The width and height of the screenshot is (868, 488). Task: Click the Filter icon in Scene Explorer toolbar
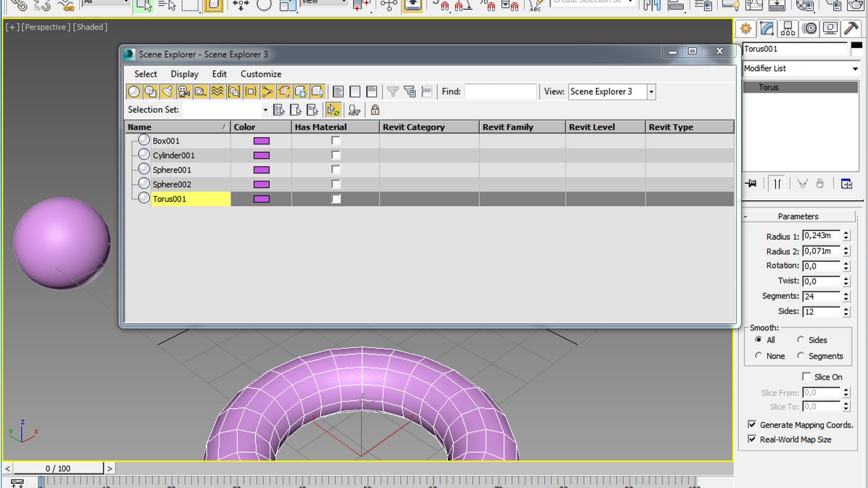point(392,91)
